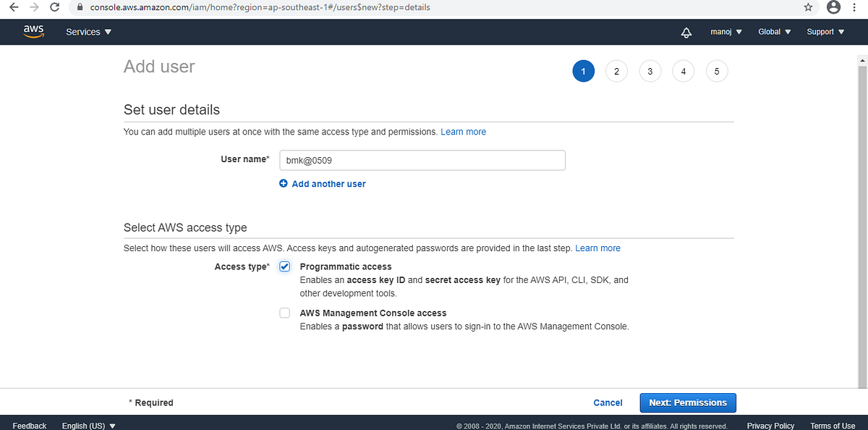Expand the English (US) language selector

(88, 426)
